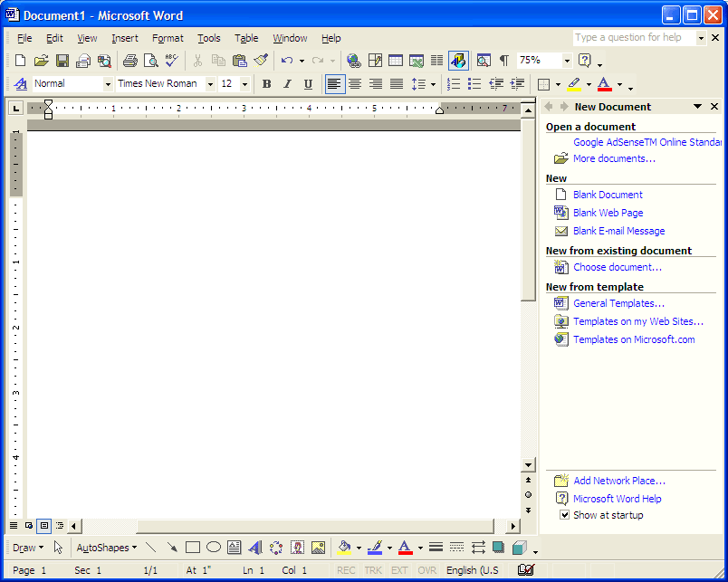Click the Insert Table icon
Image resolution: width=728 pixels, height=582 pixels.
pyautogui.click(x=395, y=61)
